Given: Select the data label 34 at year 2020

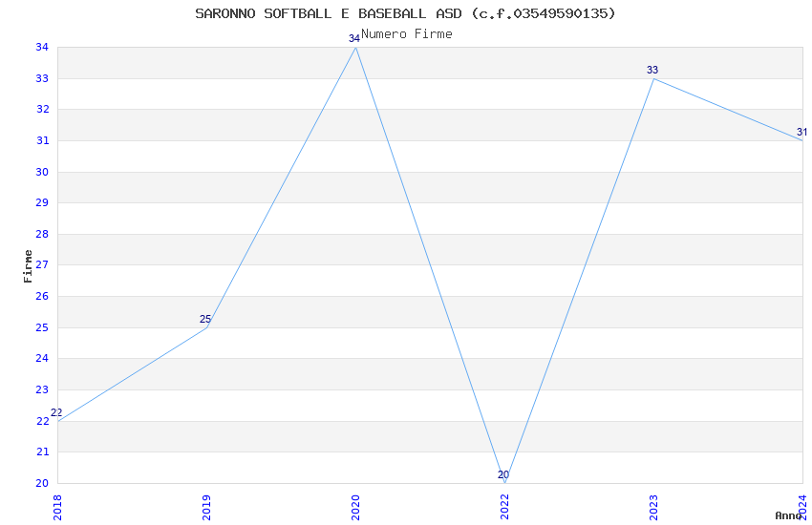Looking at the screenshot, I should coord(354,39).
